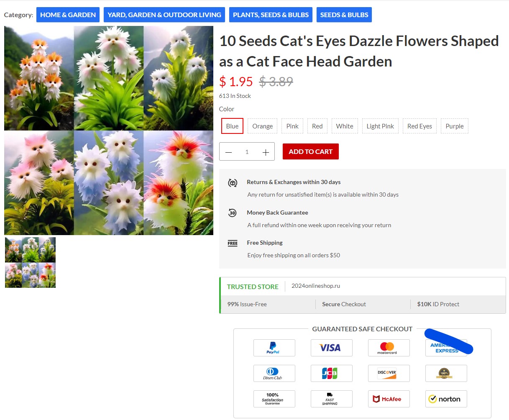Choose the Orange color variant

pos(262,126)
